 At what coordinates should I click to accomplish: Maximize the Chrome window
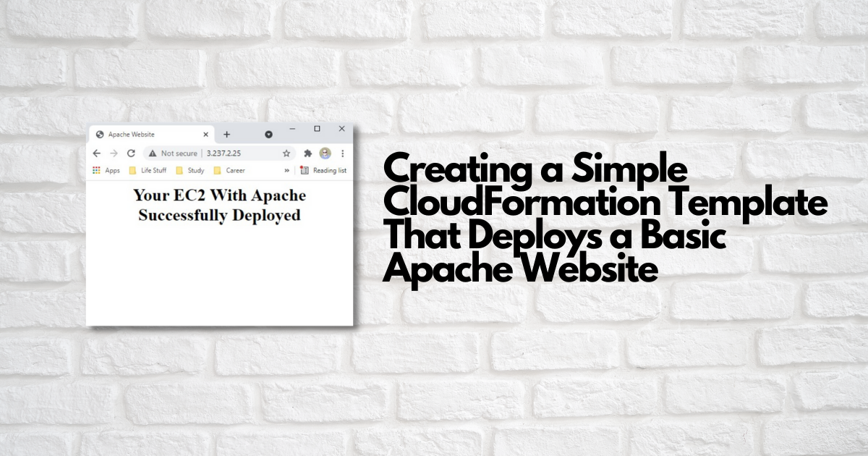317,129
